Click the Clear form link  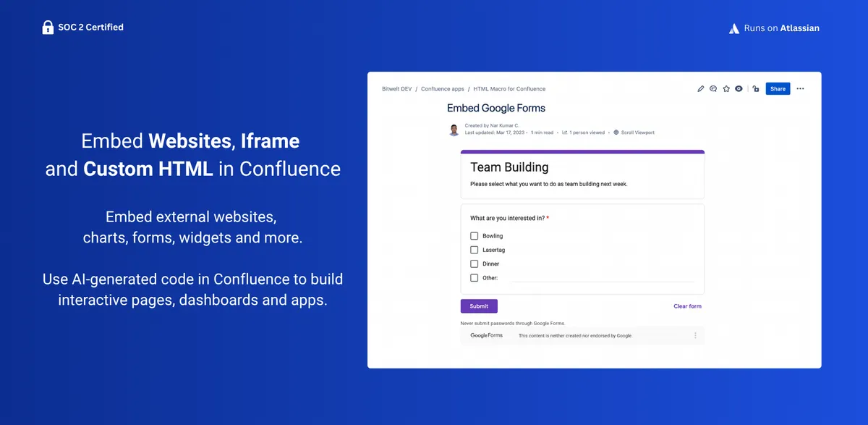tap(687, 306)
